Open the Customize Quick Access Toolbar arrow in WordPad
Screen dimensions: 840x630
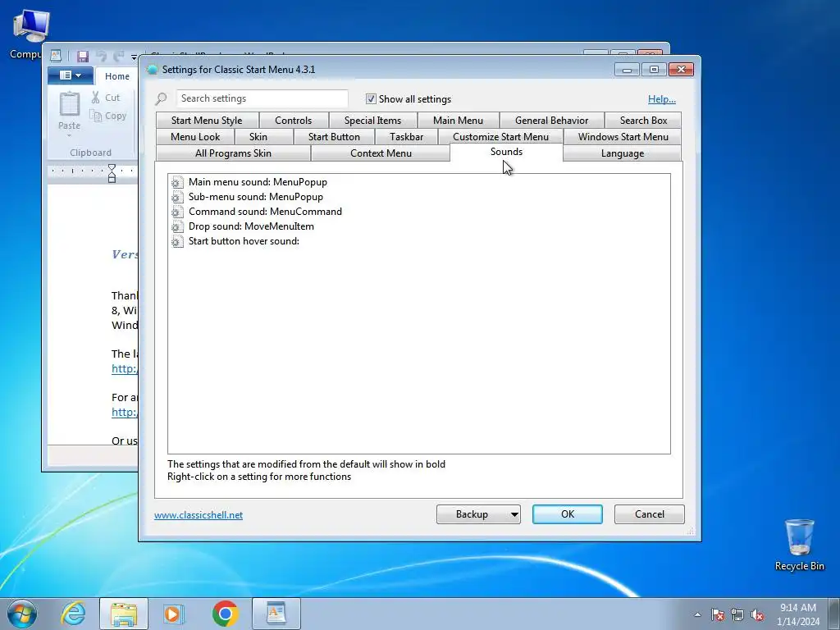click(x=134, y=57)
